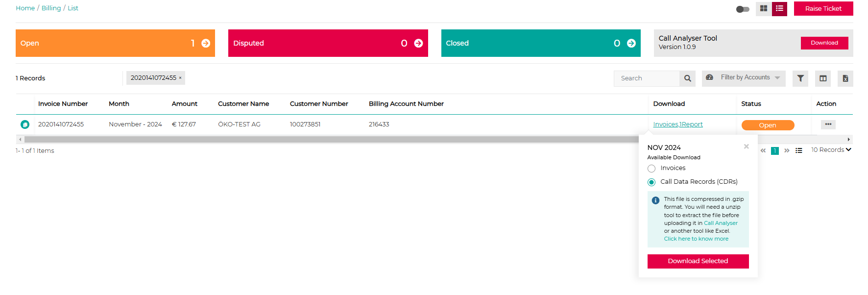
Task: Sort by the Customer Number column header
Action: click(x=319, y=104)
